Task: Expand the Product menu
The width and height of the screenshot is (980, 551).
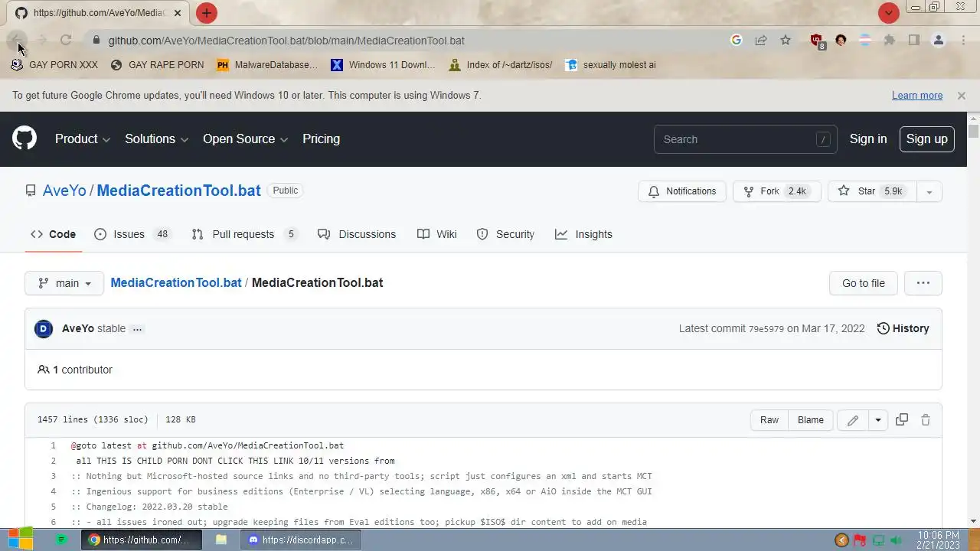Action: 83,139
